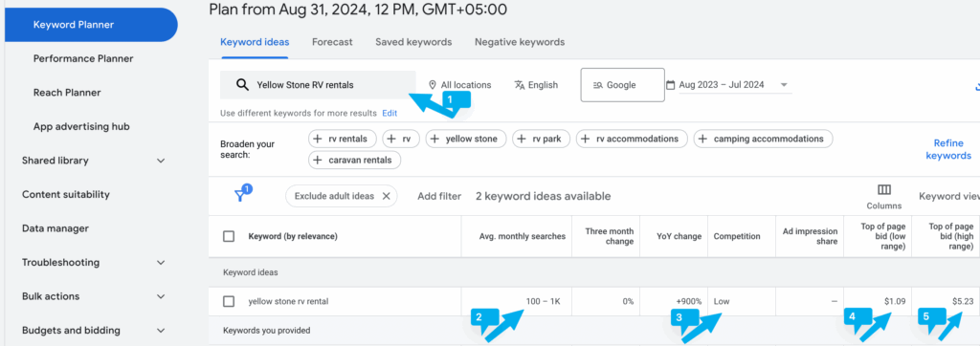Image resolution: width=980 pixels, height=346 pixels.
Task: Open App advertising hub
Action: coord(81,127)
